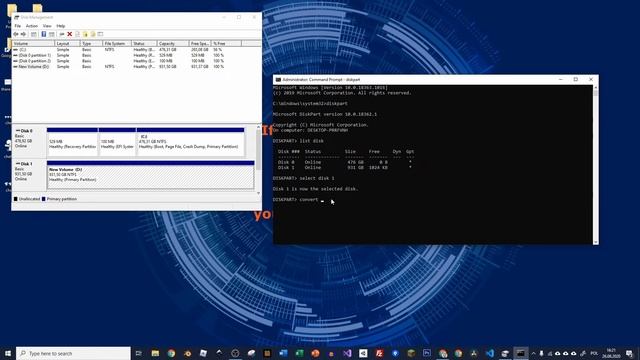640x360 pixels.
Task: Sort by the File System column header
Action: pyautogui.click(x=117, y=43)
